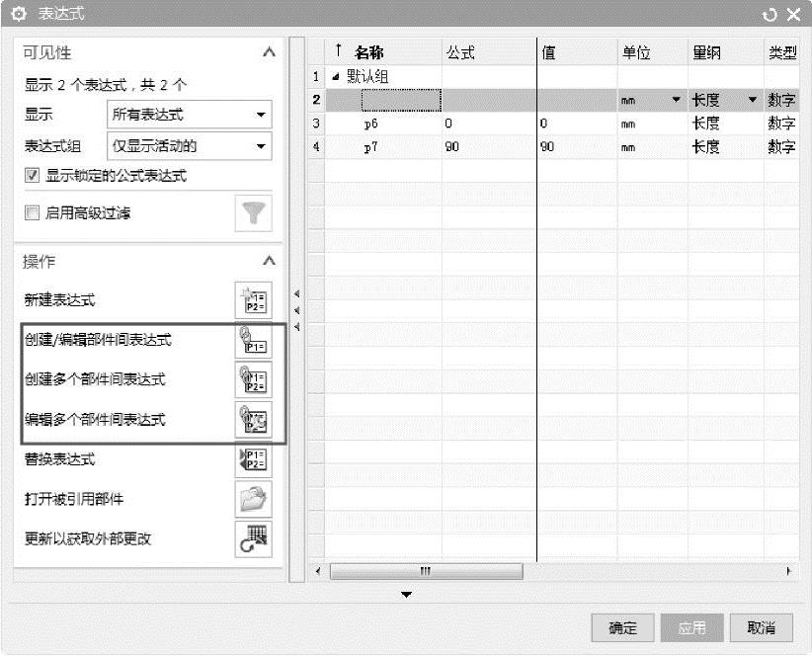This screenshot has width=812, height=658.
Task: Open unit mm dropdown in row 2
Action: point(676,100)
